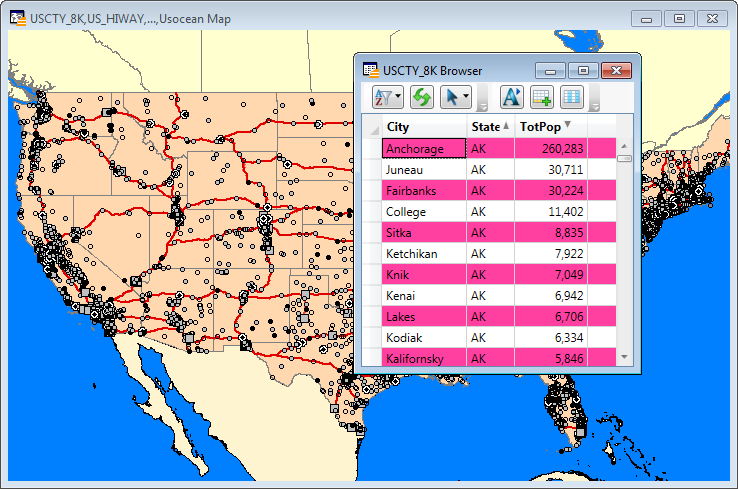Click the 7,049 population value
Viewport: 738px width, 489px height.
pyautogui.click(x=569, y=274)
